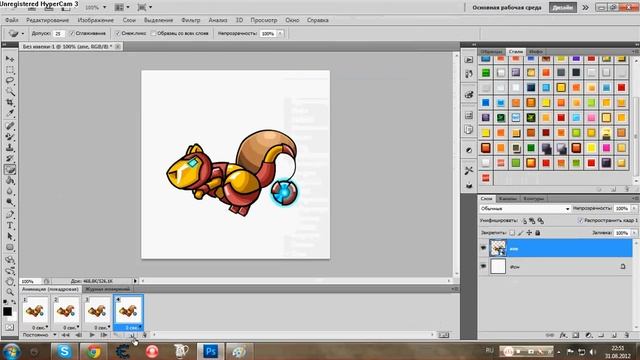640x360 pixels.
Task: Toggle lock transparent pixels
Action: click(512, 233)
